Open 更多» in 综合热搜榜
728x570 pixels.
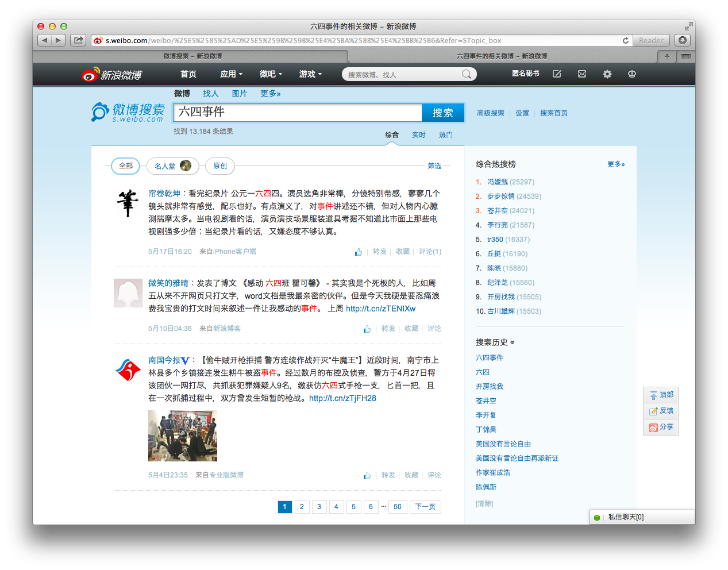coord(616,164)
